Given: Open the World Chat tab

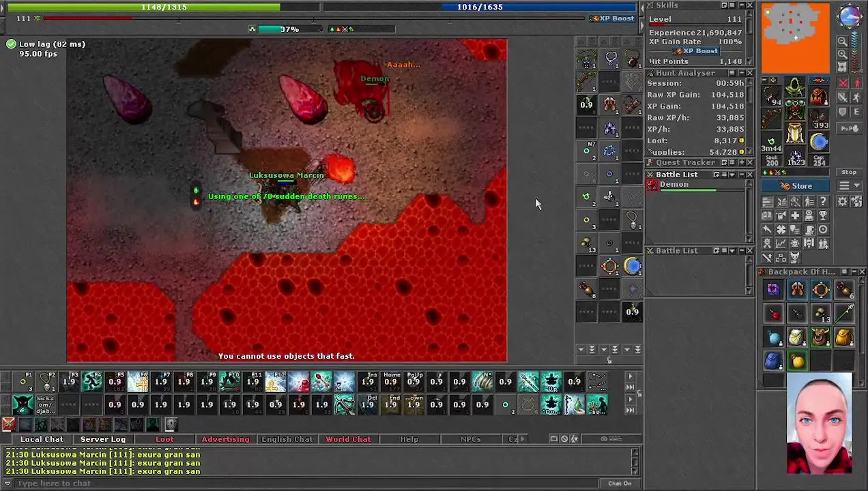Looking at the screenshot, I should pos(348,439).
